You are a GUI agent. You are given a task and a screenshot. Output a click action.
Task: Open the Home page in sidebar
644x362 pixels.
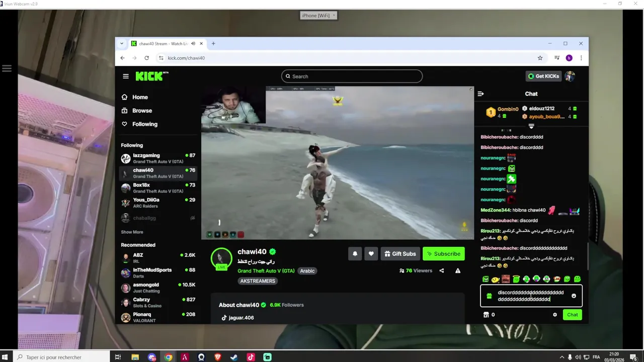135,97
